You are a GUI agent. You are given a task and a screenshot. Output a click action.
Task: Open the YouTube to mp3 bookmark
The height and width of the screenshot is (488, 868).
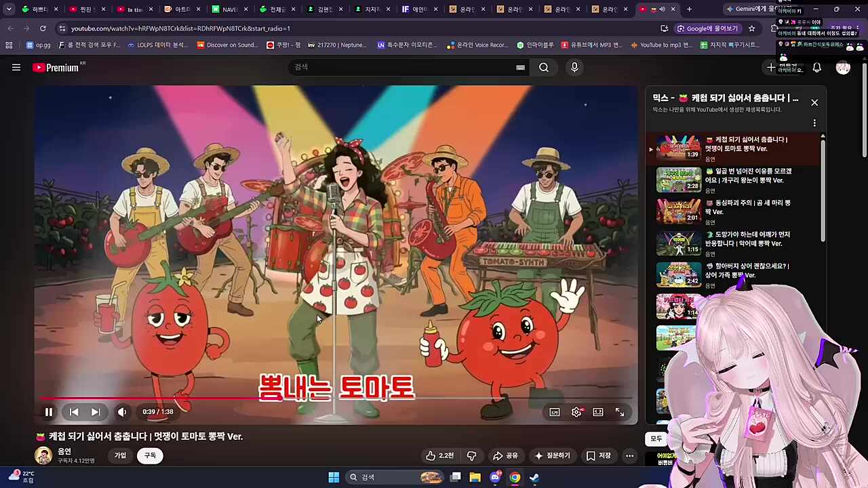[661, 45]
